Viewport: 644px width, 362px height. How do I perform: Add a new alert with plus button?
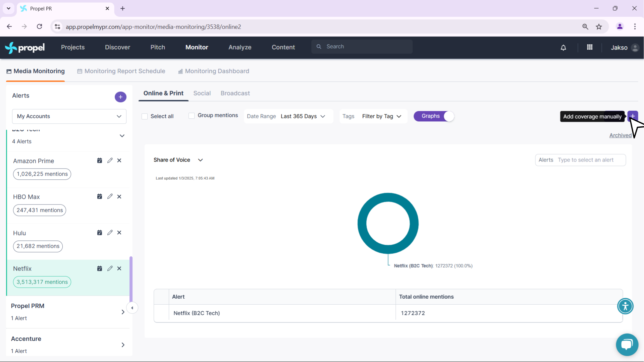point(120,97)
